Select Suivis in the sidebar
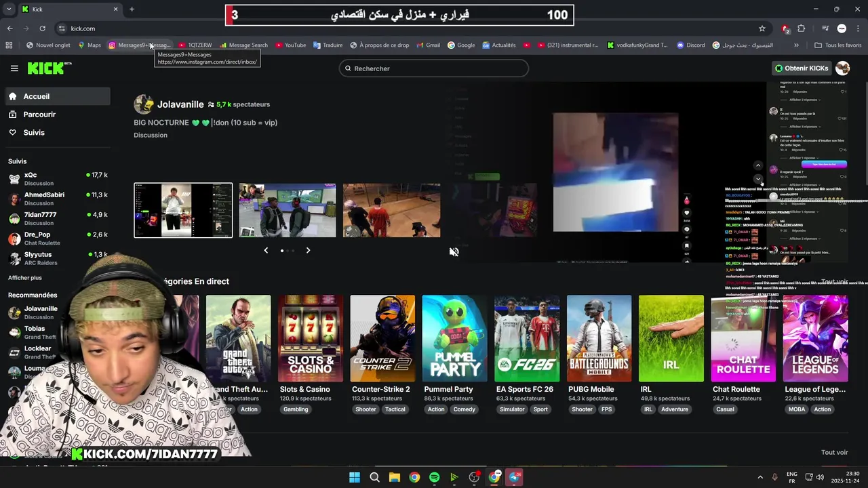This screenshot has height=488, width=868. pos(57,132)
